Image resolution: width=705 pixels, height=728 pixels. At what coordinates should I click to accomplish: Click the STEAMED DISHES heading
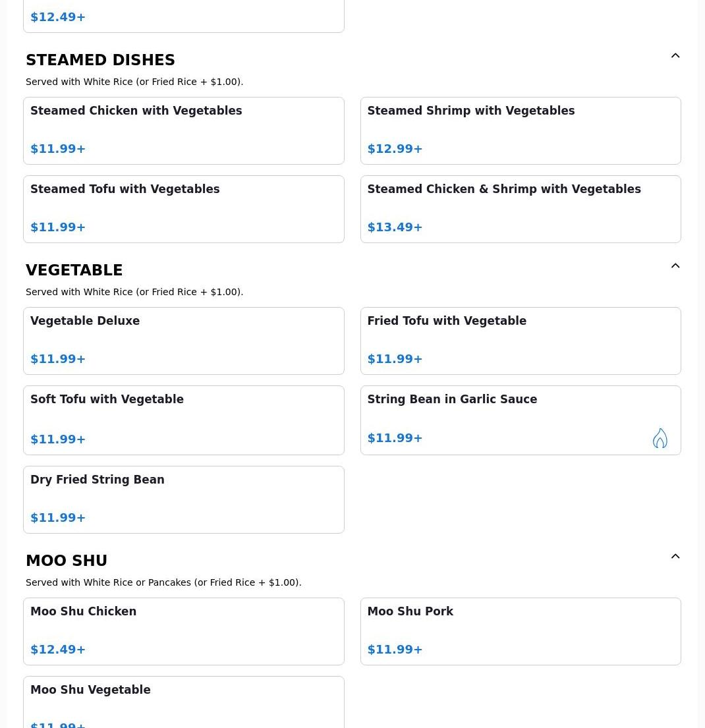tap(100, 60)
